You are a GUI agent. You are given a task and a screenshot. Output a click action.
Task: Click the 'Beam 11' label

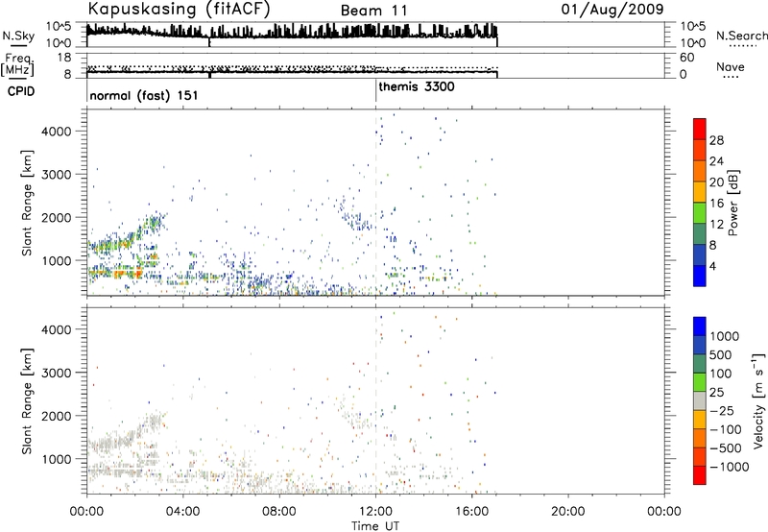coord(373,11)
